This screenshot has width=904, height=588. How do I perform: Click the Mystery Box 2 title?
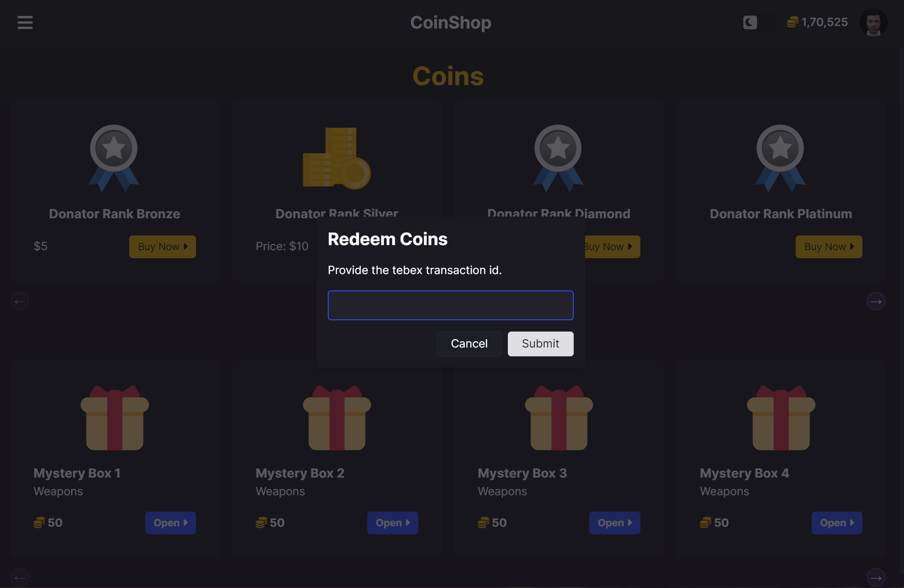[x=300, y=473]
